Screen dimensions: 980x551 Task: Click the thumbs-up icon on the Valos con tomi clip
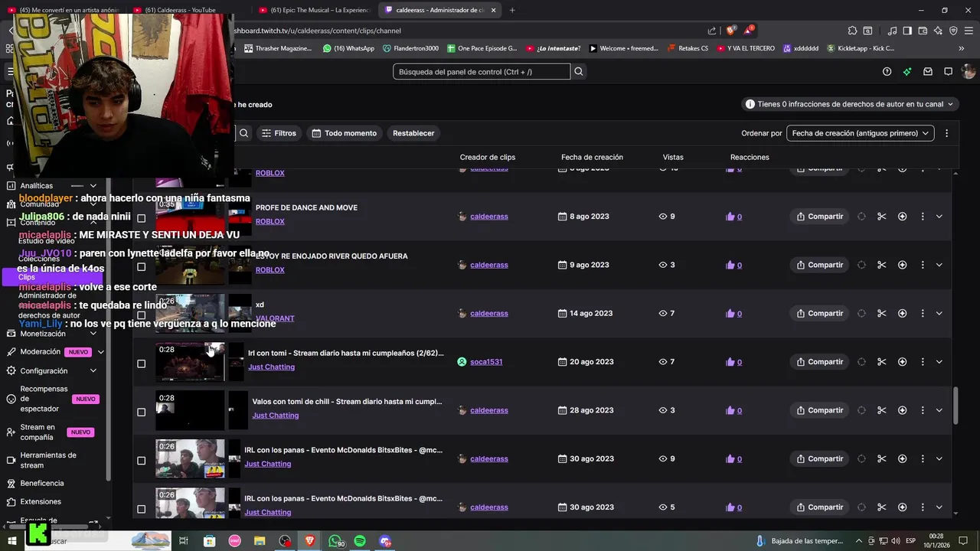coord(730,410)
